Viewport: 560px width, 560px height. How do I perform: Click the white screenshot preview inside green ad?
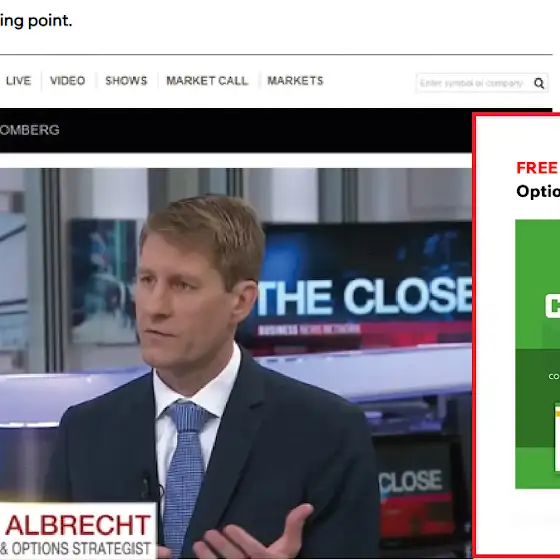click(557, 438)
